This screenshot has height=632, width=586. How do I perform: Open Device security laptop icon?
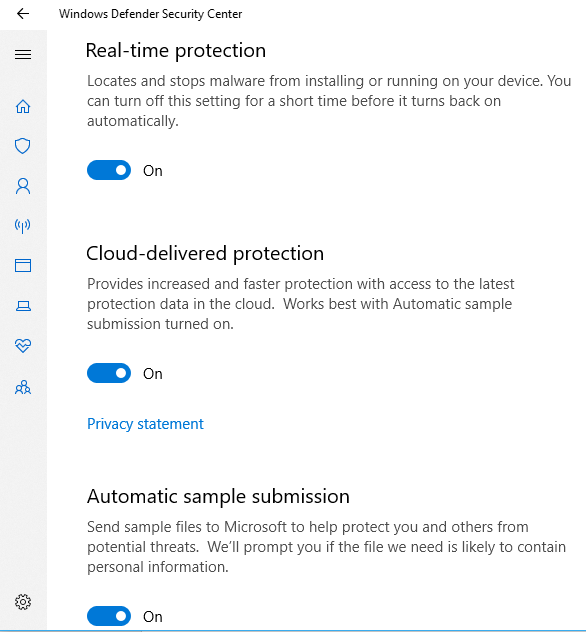(23, 306)
